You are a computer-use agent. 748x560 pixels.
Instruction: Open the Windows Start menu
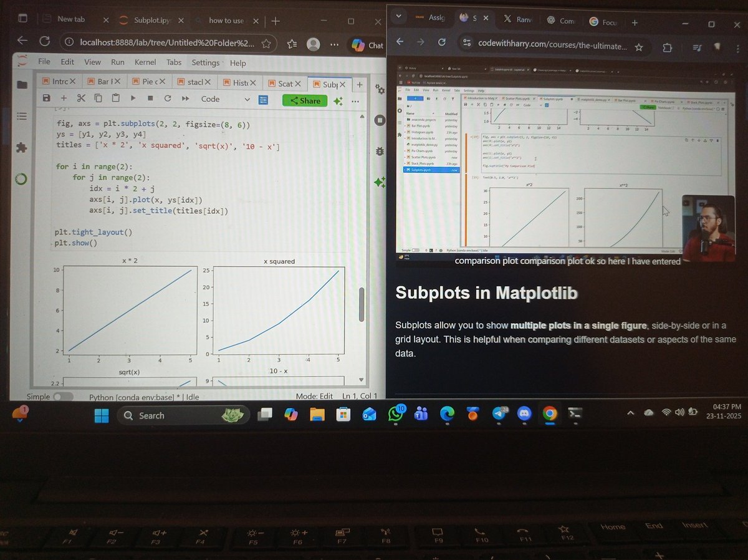click(x=102, y=415)
